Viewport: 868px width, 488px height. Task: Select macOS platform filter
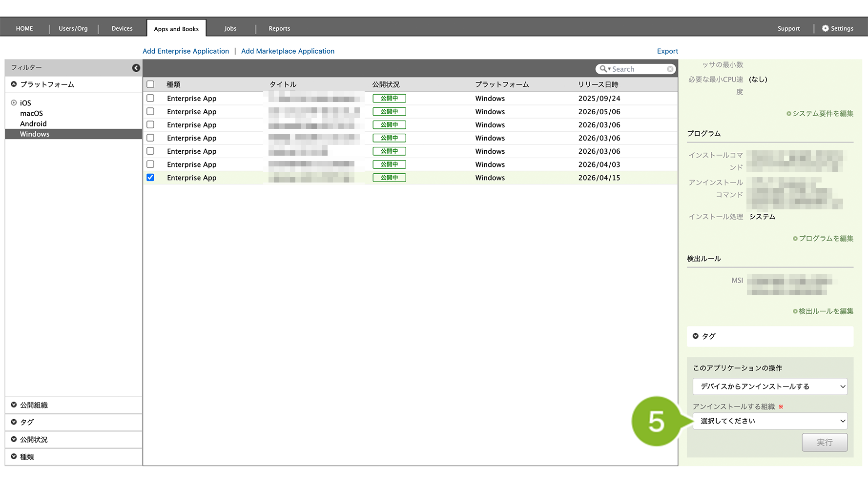tap(31, 114)
